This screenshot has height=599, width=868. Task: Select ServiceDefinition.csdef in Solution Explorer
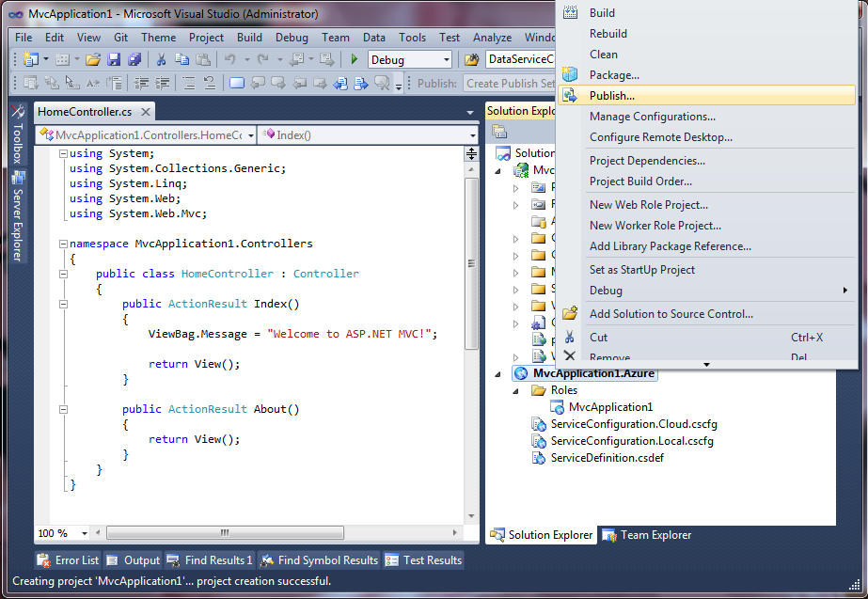point(607,458)
